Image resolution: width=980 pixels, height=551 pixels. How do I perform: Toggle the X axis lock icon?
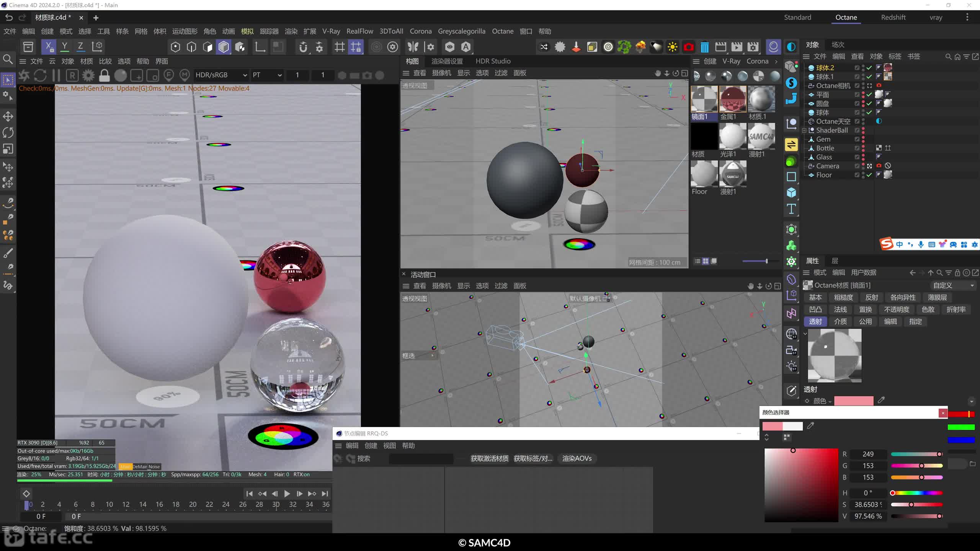[49, 47]
